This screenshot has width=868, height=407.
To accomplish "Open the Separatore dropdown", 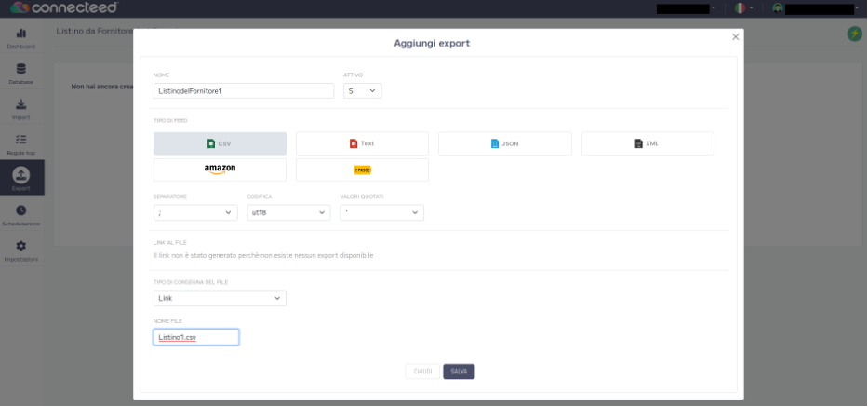I will (195, 213).
